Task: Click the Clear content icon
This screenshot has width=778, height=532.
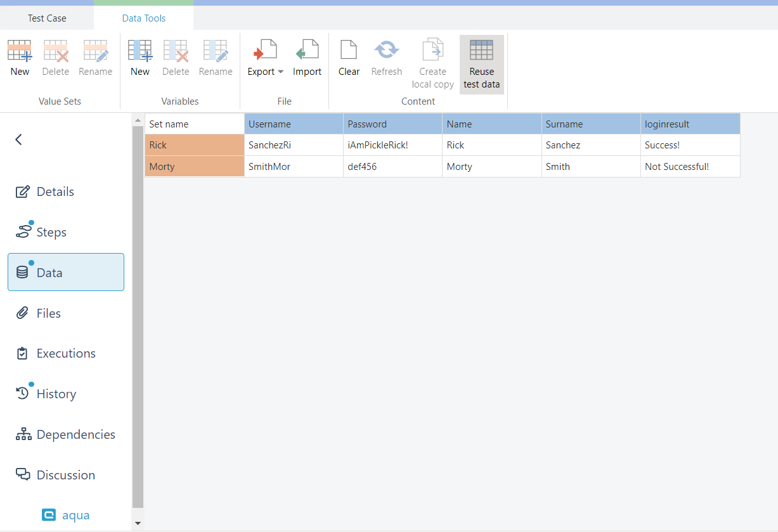Action: click(349, 51)
